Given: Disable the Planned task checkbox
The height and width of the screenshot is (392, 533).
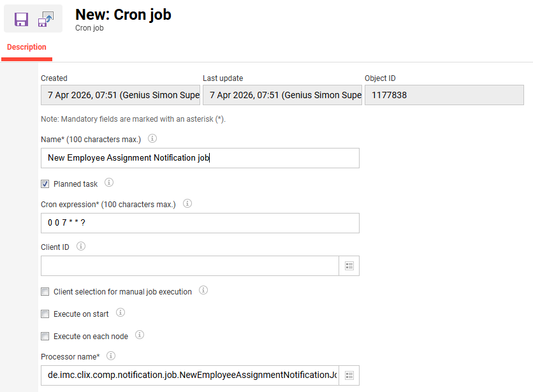Looking at the screenshot, I should (x=45, y=184).
